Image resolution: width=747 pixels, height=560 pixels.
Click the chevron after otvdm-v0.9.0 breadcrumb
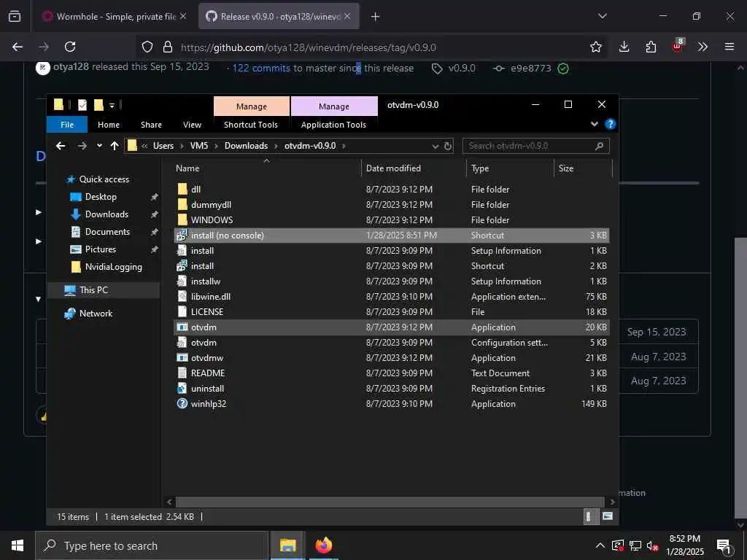pyautogui.click(x=344, y=146)
